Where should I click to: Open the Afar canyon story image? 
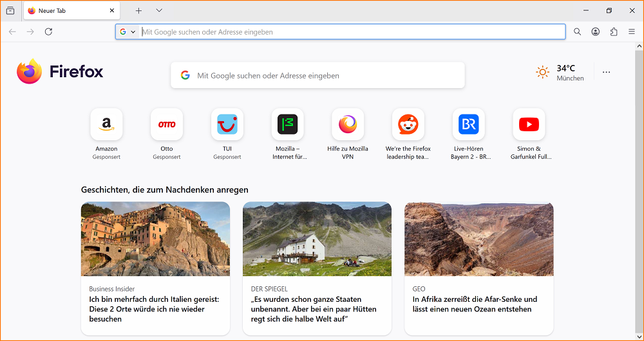479,239
